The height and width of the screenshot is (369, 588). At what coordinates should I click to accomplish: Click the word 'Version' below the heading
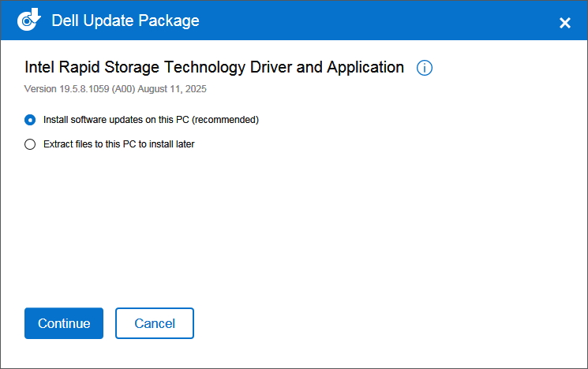[x=41, y=89]
